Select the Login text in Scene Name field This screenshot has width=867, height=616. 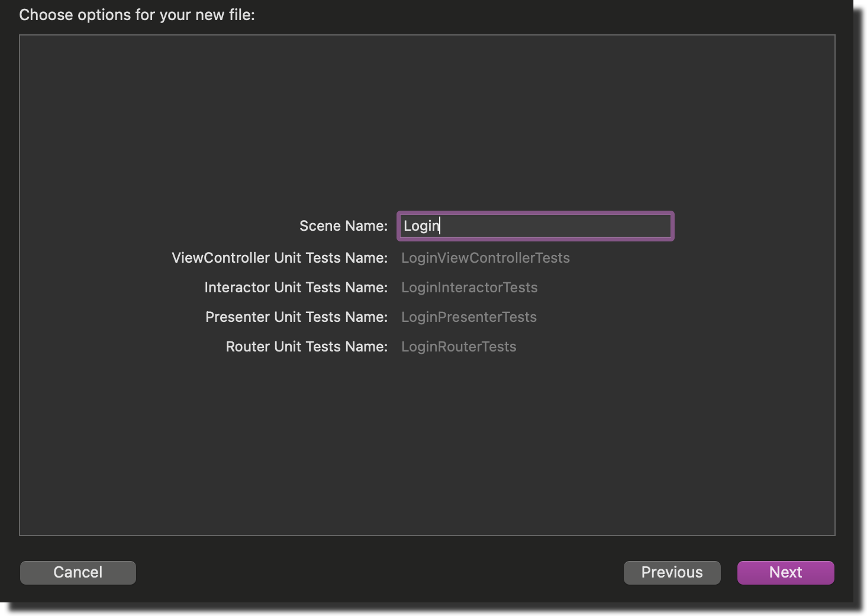[x=421, y=226]
